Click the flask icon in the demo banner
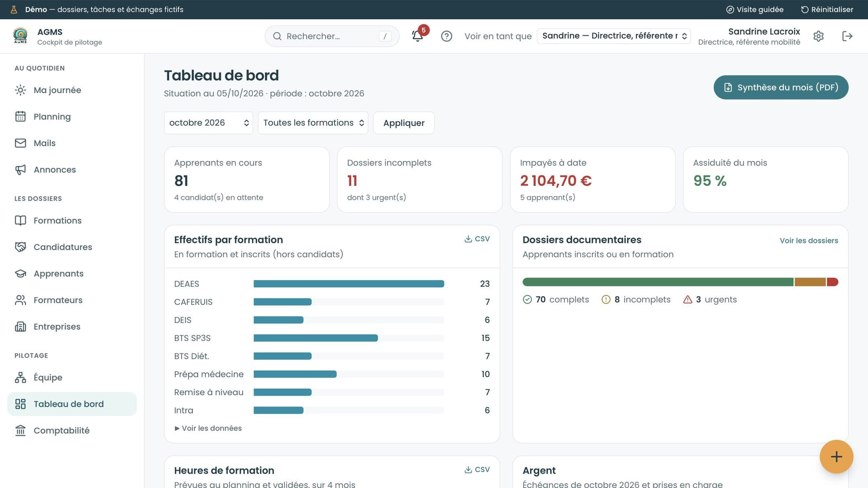The image size is (868, 488). pos(14,10)
